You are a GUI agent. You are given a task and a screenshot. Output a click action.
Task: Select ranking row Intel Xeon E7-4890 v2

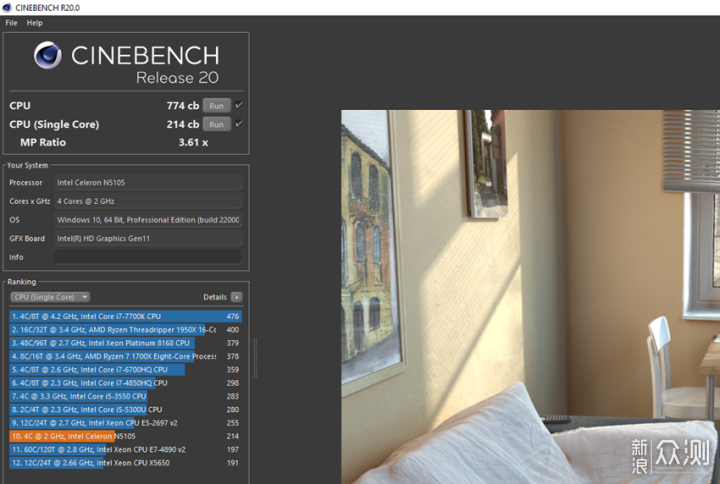click(125, 450)
